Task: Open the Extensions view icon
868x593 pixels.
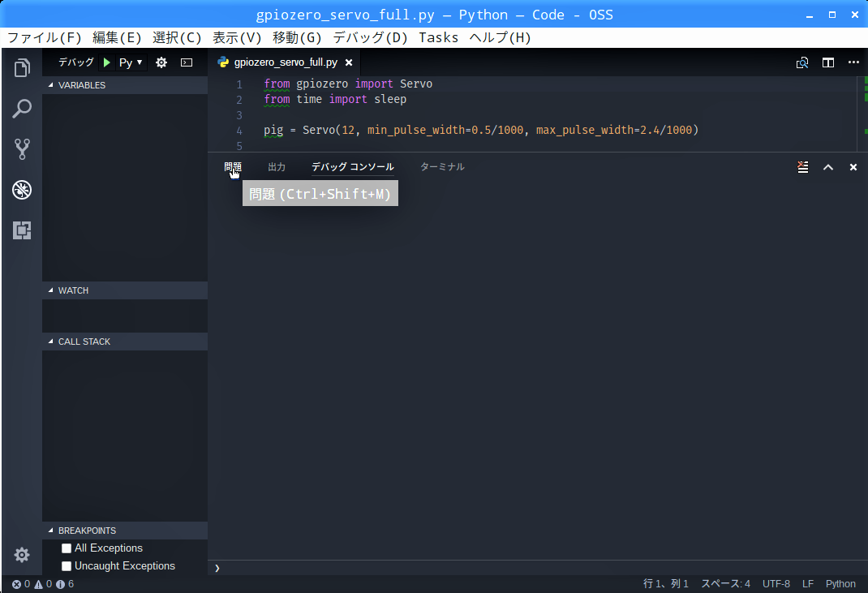Action: click(x=22, y=230)
